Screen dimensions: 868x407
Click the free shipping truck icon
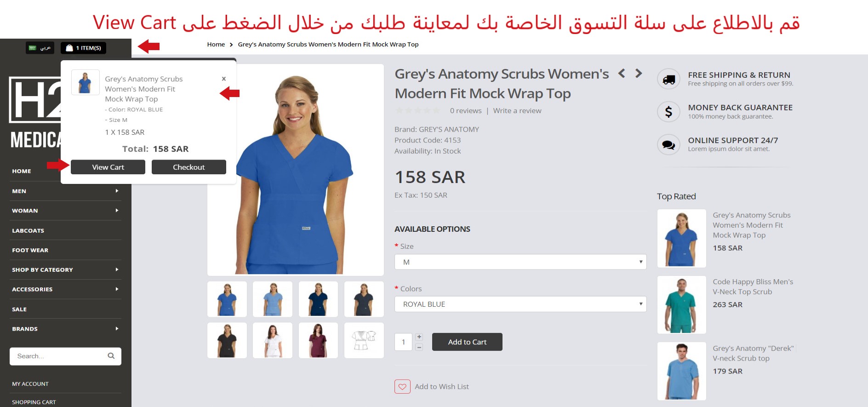pyautogui.click(x=668, y=80)
